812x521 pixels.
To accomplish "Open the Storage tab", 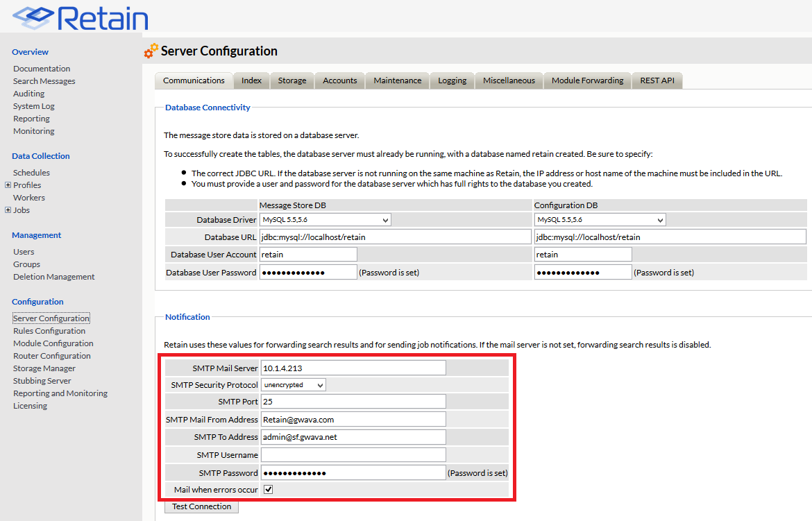I will (x=292, y=80).
